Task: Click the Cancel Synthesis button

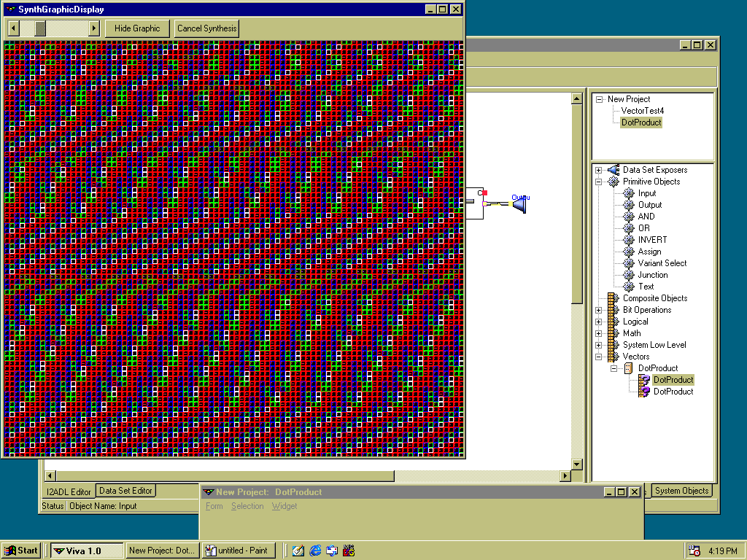Action: (x=207, y=28)
